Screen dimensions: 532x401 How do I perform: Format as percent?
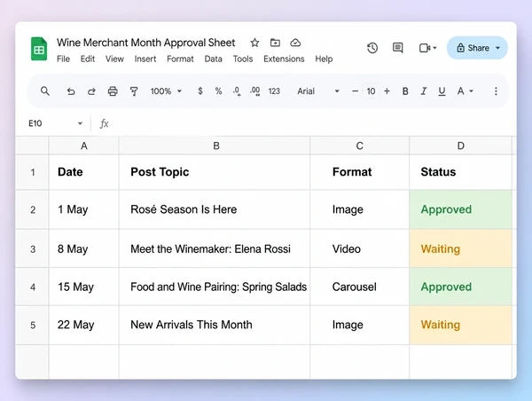pyautogui.click(x=218, y=91)
